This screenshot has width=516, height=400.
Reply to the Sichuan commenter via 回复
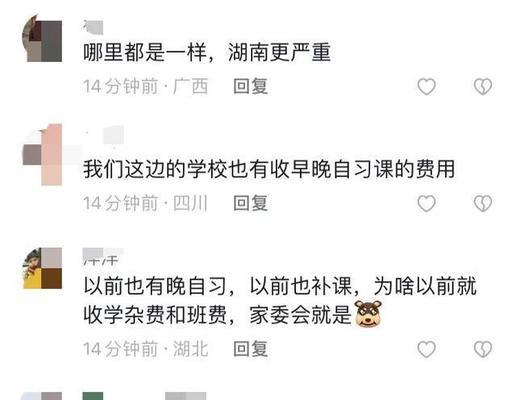point(250,203)
